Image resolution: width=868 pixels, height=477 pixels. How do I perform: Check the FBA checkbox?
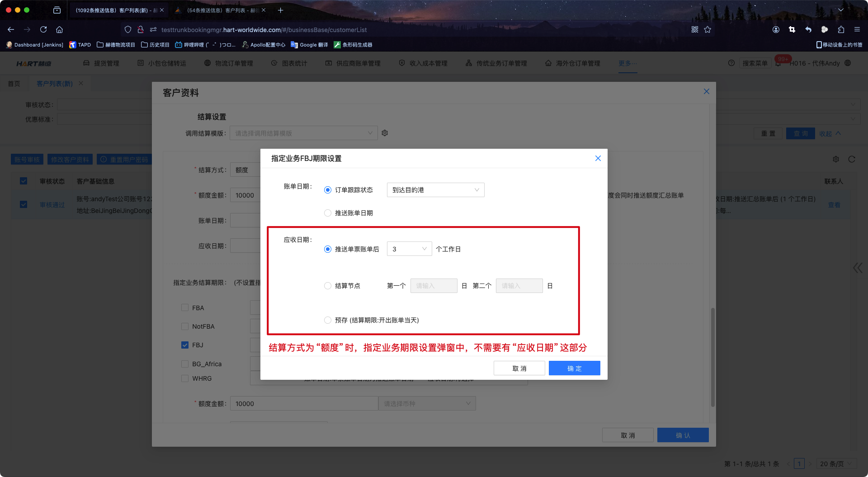click(185, 307)
